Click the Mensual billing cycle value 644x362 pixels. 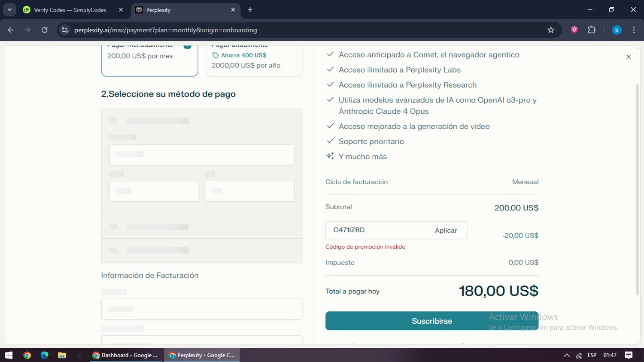(525, 182)
